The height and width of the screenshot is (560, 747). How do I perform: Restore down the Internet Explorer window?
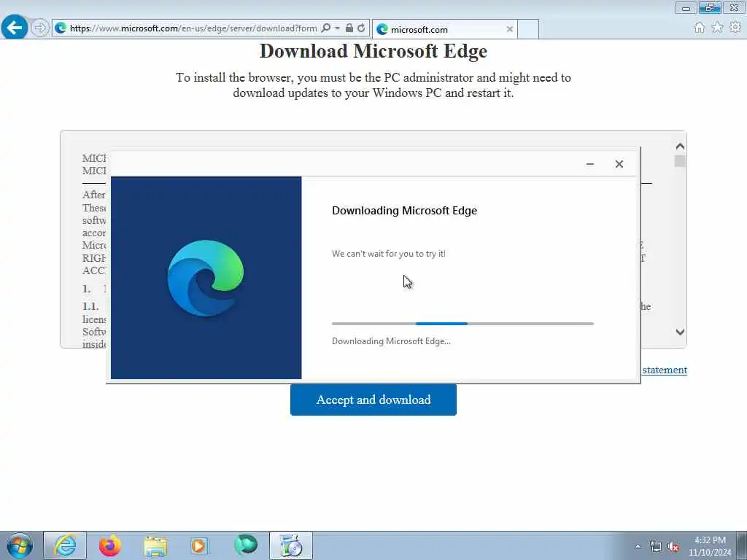tap(710, 7)
